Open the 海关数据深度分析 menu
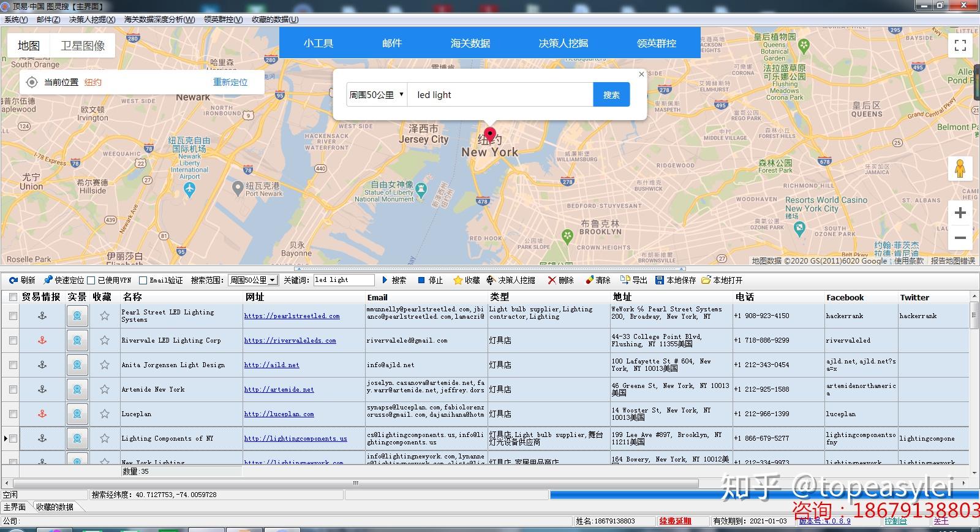The image size is (980, 532). click(x=160, y=20)
